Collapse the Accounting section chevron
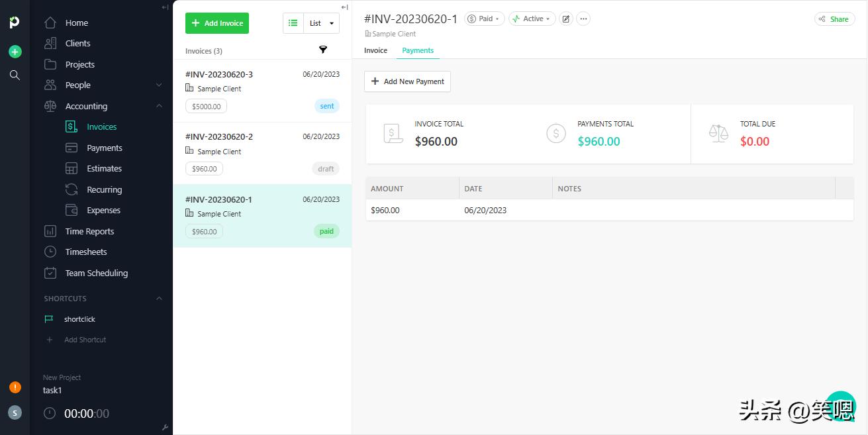 (159, 106)
